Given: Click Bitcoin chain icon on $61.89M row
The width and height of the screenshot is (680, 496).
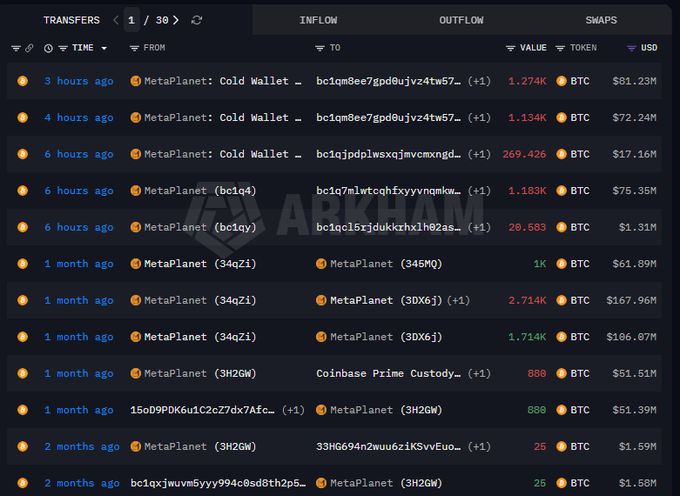Looking at the screenshot, I should point(23,264).
